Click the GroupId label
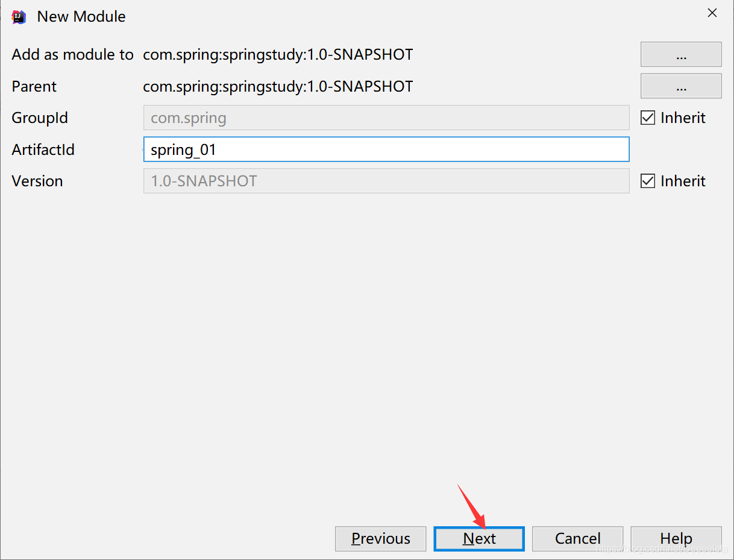The width and height of the screenshot is (734, 560). pos(40,118)
